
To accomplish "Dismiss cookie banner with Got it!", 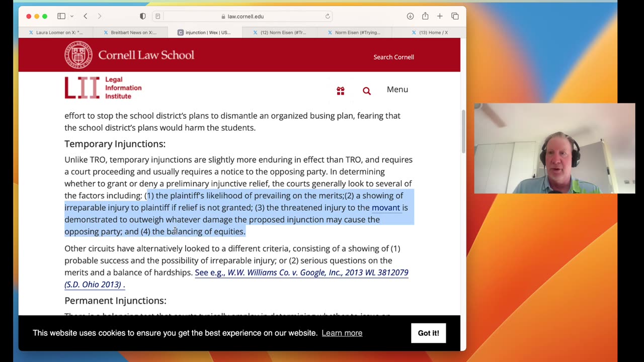I will [428, 333].
